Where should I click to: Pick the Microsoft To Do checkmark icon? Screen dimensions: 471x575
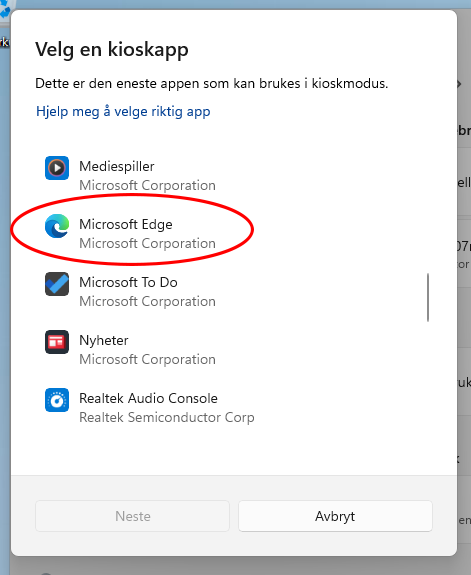point(57,284)
